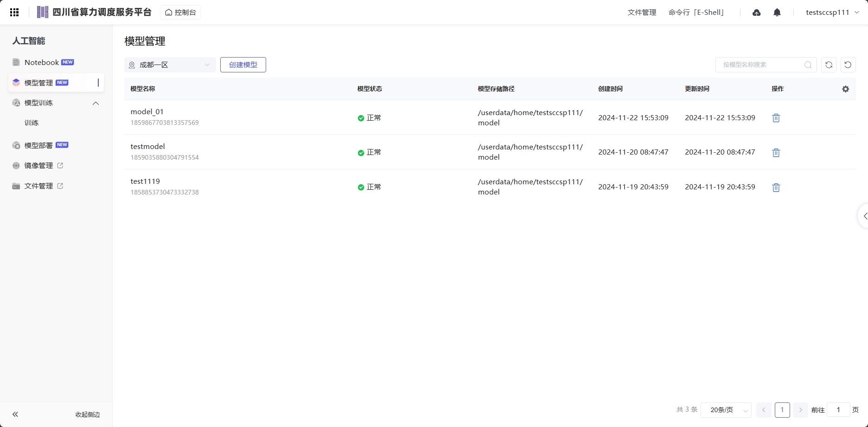Select 模型管理 in the sidebar
The width and height of the screenshot is (868, 427).
(x=56, y=83)
